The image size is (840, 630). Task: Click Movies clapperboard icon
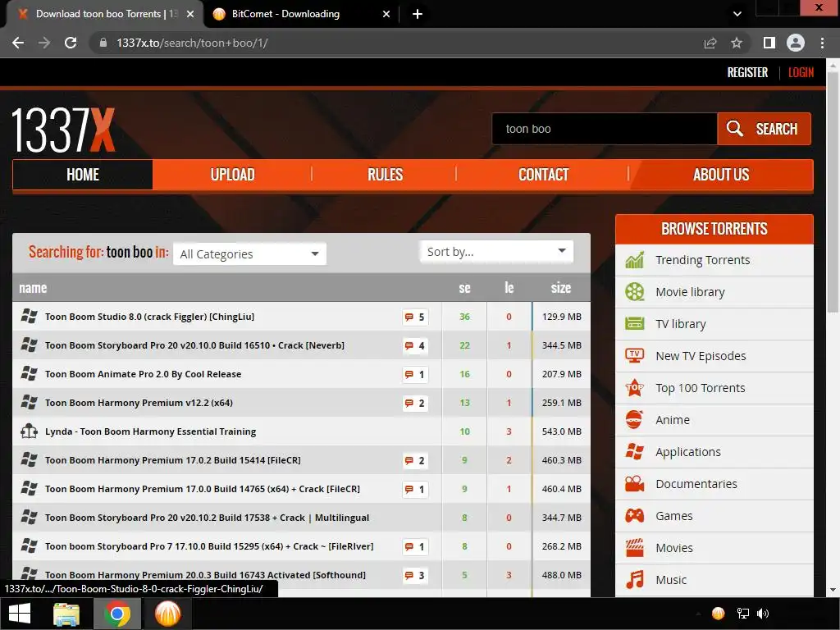click(x=635, y=547)
